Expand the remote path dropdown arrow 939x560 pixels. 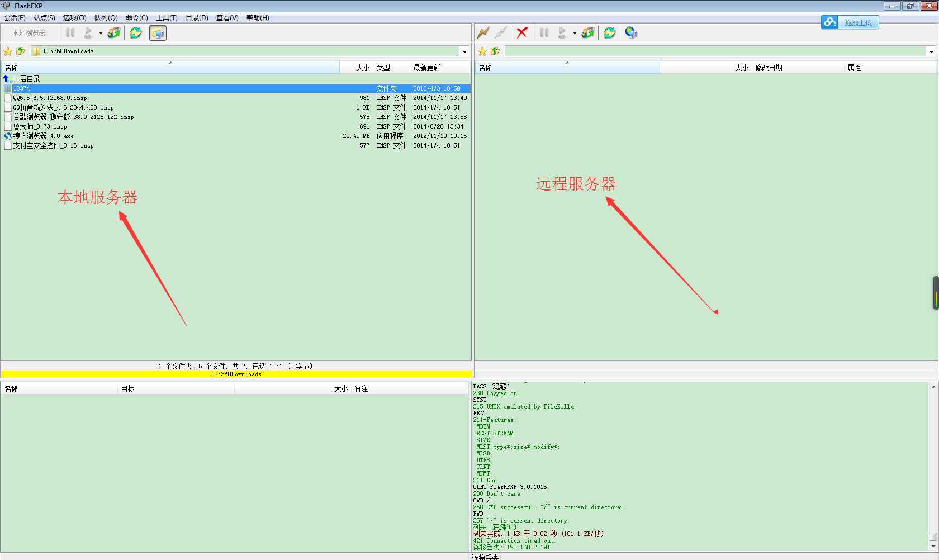coord(931,51)
